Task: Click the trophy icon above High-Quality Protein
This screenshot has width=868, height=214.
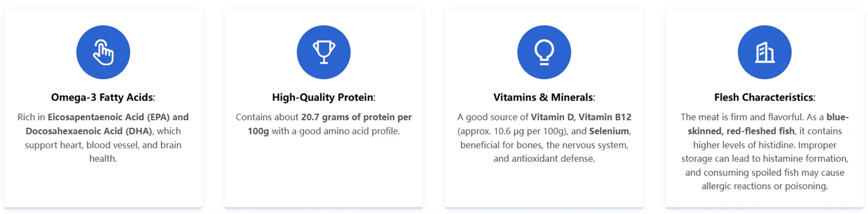Action: [x=324, y=52]
